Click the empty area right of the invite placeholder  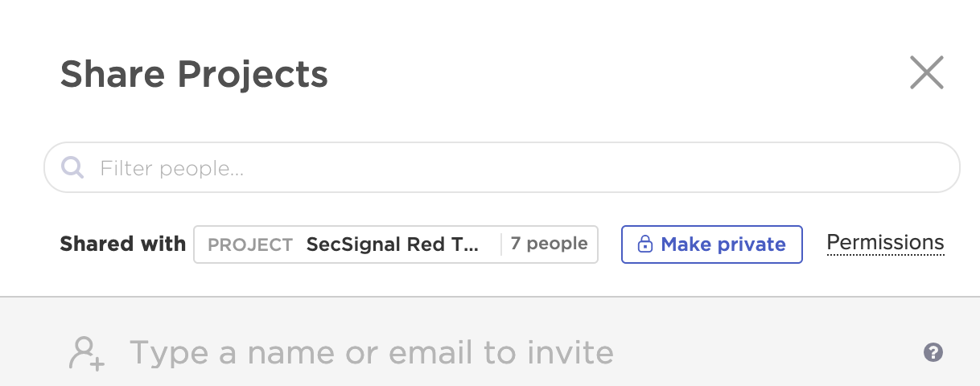(x=764, y=352)
